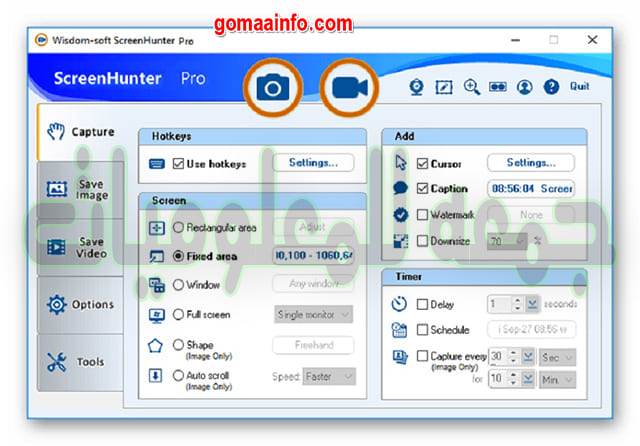Open the Capture every 30 value dropdown
The image size is (640, 446).
[x=528, y=357]
